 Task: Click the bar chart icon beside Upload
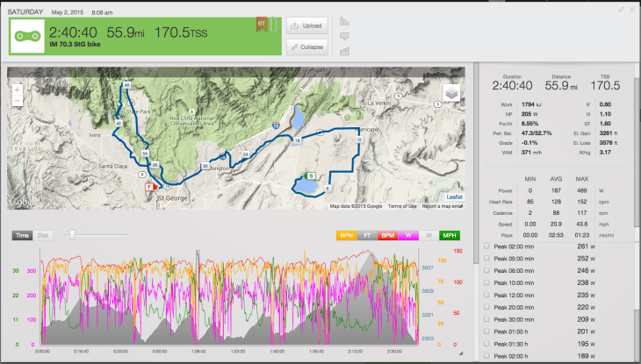[x=343, y=21]
